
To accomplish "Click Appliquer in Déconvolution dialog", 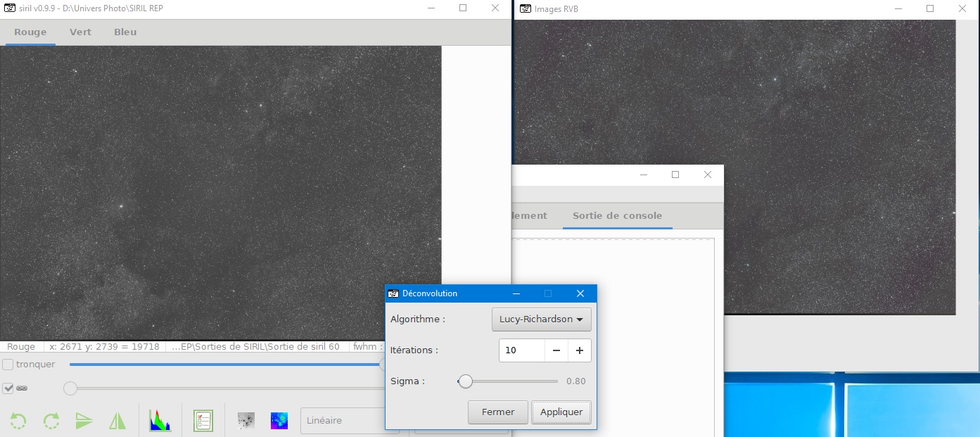I will (x=561, y=412).
